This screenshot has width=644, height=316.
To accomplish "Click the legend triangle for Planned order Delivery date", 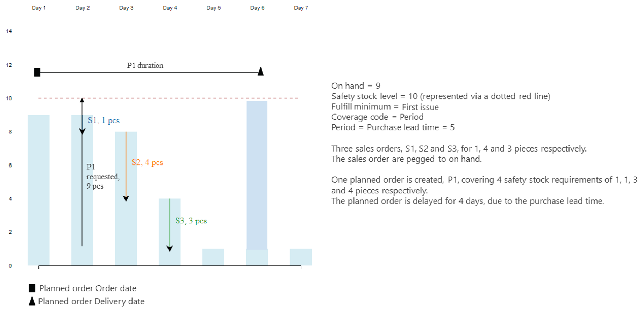I will 32,301.
